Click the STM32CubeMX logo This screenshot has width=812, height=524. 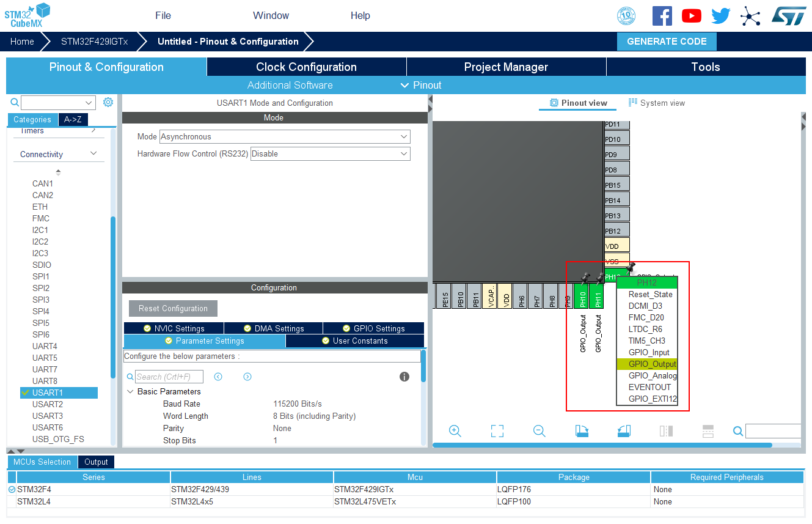(x=27, y=16)
